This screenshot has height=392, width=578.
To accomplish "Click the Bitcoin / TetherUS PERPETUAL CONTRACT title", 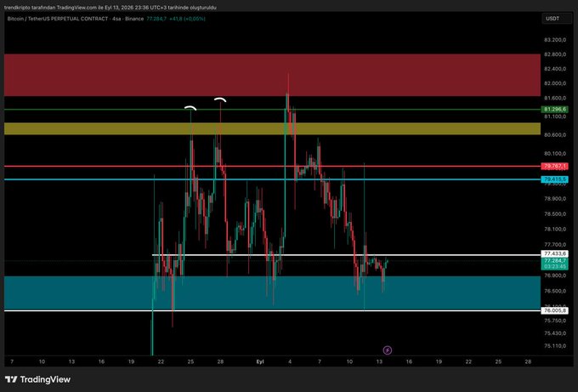I will click(58, 19).
